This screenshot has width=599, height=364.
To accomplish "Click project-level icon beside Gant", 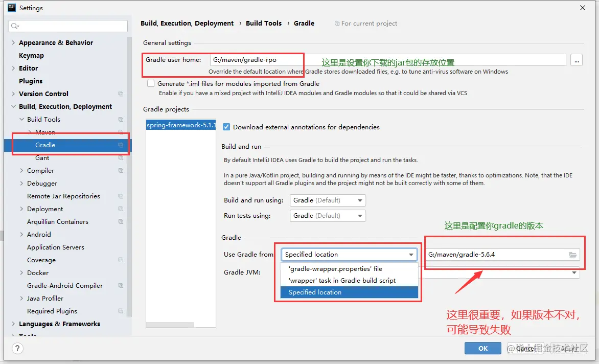I will pyautogui.click(x=121, y=158).
